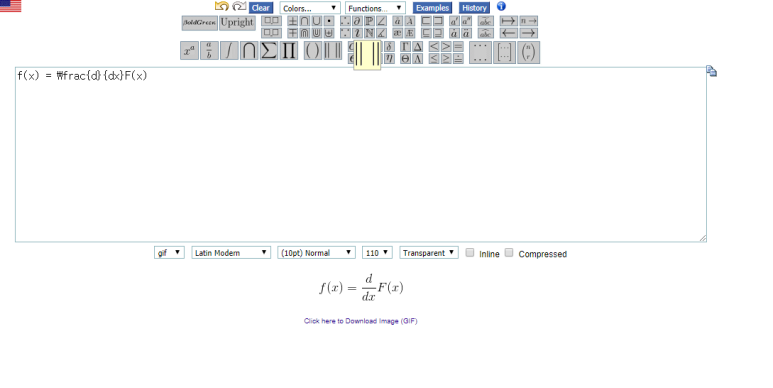Insert a bracketed matrix
This screenshot has height=388, width=773.
504,52
